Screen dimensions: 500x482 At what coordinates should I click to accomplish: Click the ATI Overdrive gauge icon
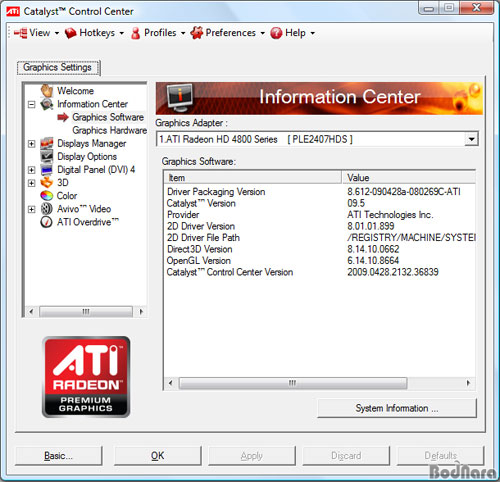tap(46, 222)
